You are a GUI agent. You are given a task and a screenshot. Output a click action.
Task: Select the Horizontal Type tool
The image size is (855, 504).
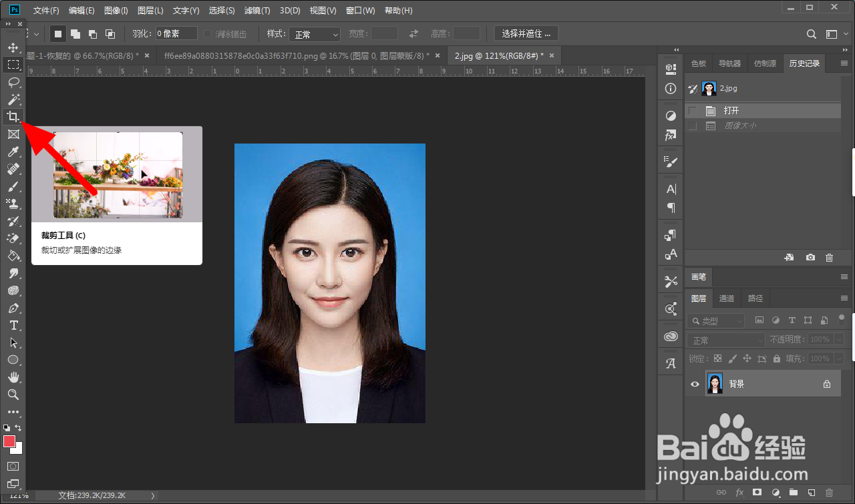(x=13, y=325)
